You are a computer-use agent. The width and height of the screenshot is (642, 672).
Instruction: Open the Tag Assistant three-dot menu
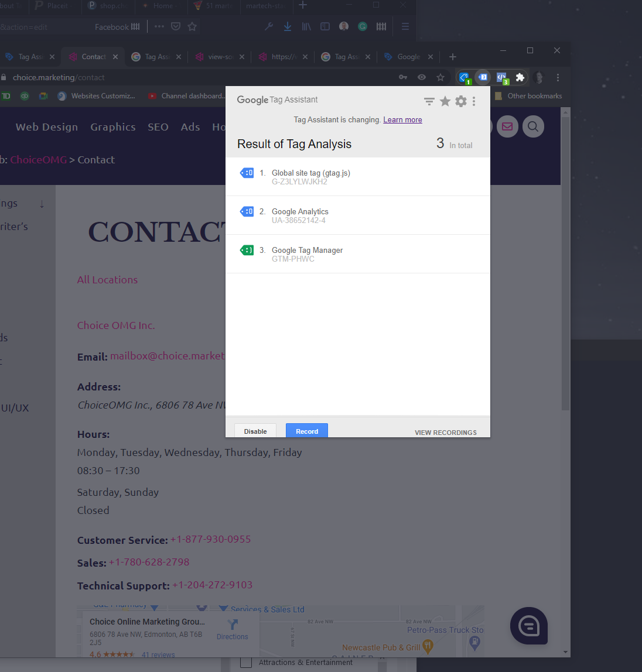click(x=474, y=101)
